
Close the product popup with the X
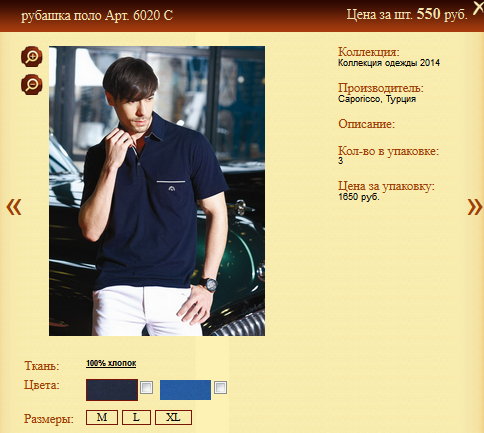tap(478, 8)
